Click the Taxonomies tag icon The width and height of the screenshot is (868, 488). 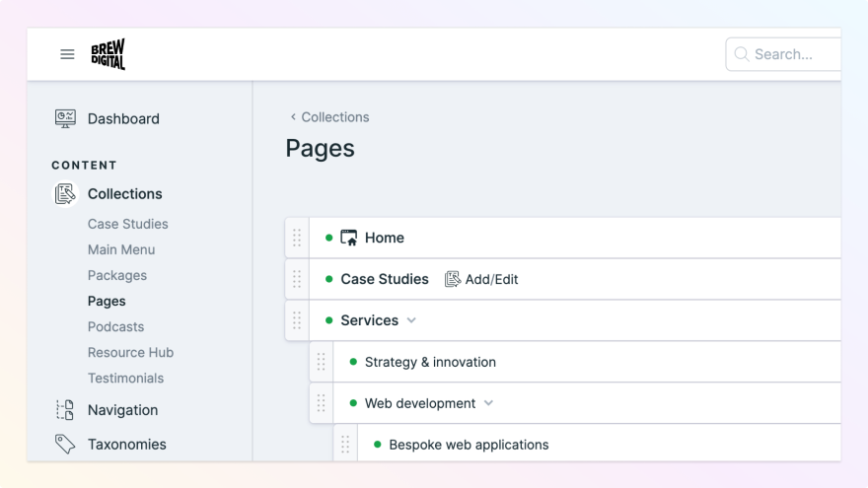click(x=65, y=445)
